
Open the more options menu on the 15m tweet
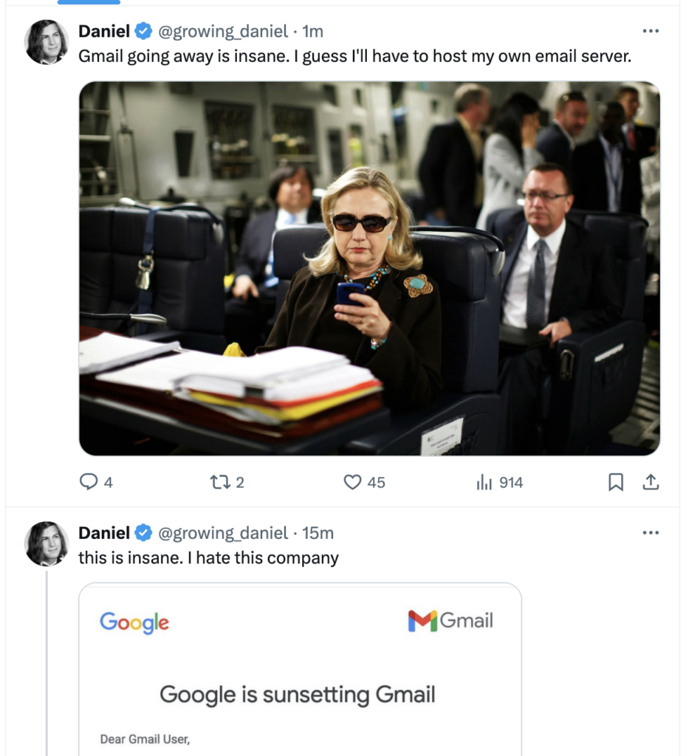click(651, 533)
